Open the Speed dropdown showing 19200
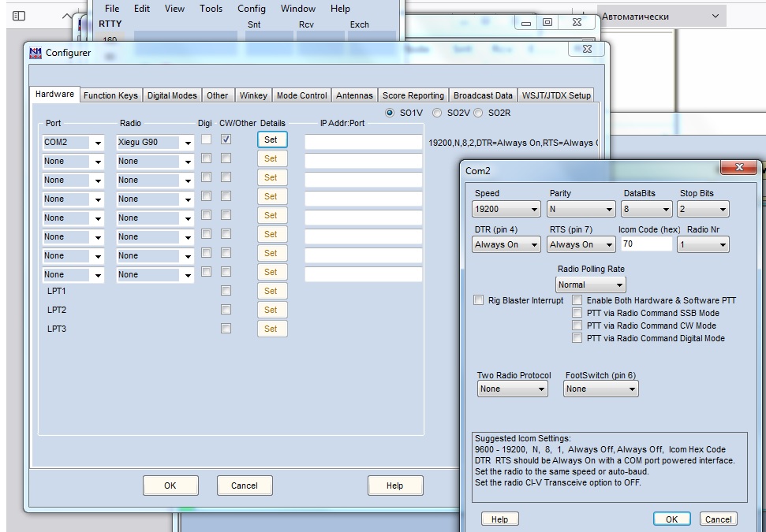This screenshot has width=766, height=532. tap(506, 210)
